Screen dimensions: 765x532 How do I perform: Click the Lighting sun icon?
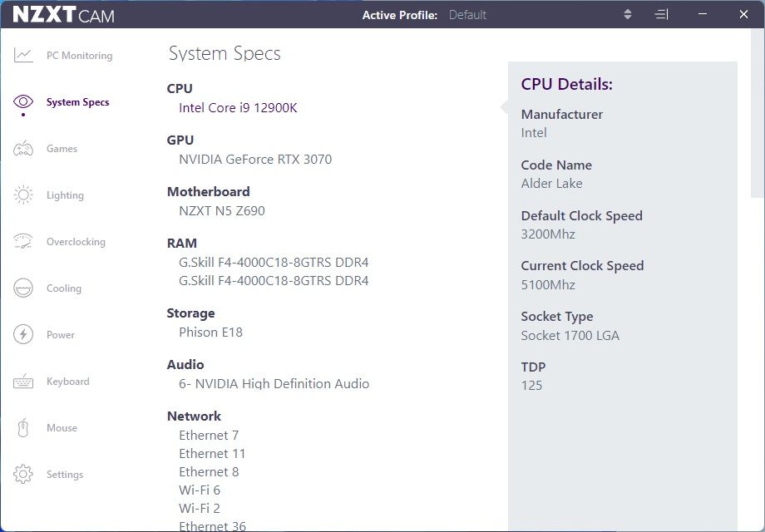point(23,195)
